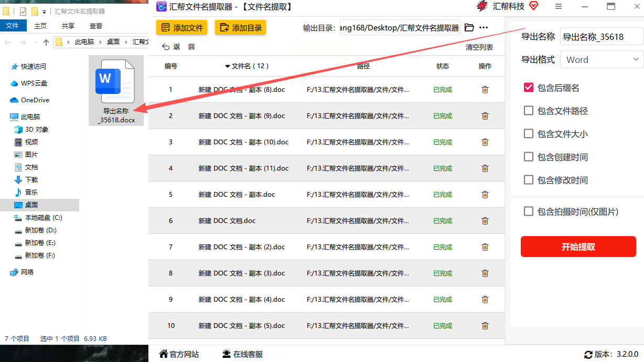Uncheck 包含后缀名 checkbox
644x362 pixels.
tap(529, 88)
